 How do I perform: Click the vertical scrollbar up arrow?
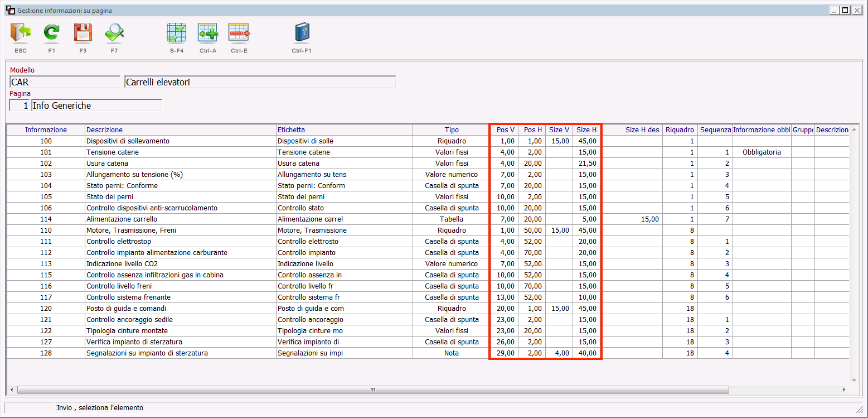pyautogui.click(x=854, y=130)
